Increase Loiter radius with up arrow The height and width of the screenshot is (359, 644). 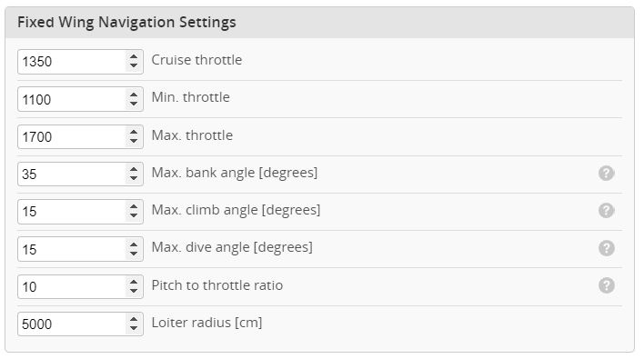pyautogui.click(x=134, y=319)
